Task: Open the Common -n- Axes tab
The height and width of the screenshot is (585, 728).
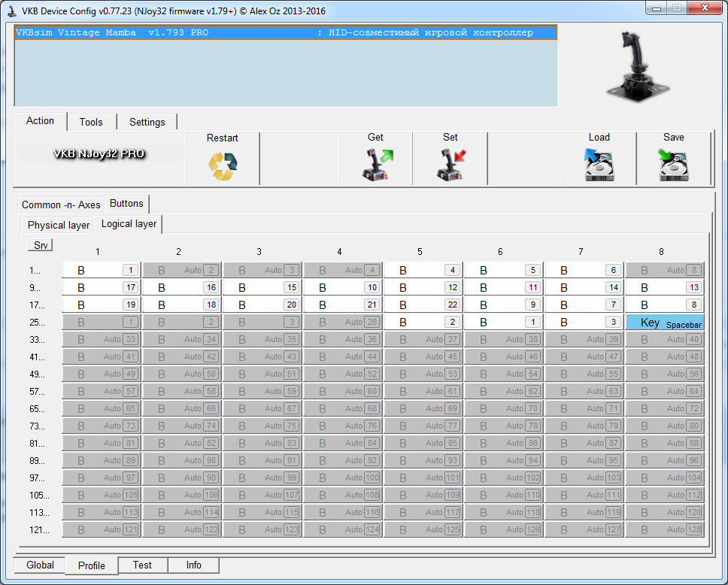Action: coord(61,205)
